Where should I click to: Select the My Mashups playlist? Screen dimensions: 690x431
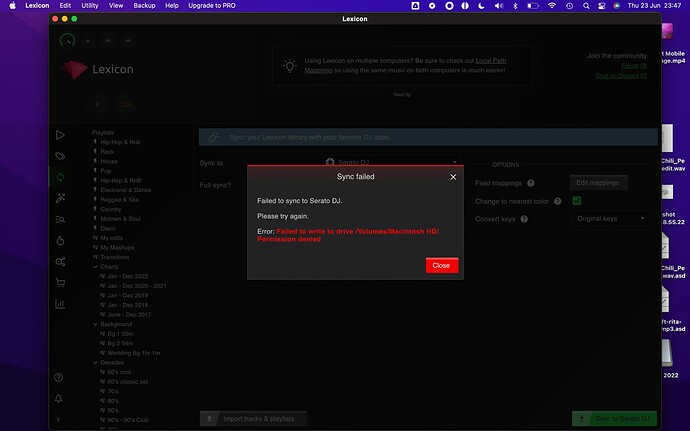tap(117, 247)
